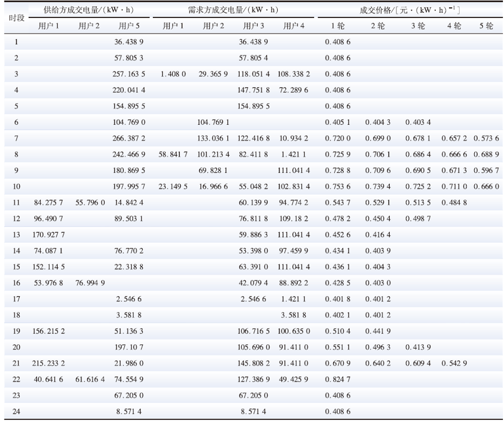Select the price cell 0.753 6
The width and height of the screenshot is (504, 422).
click(338, 186)
